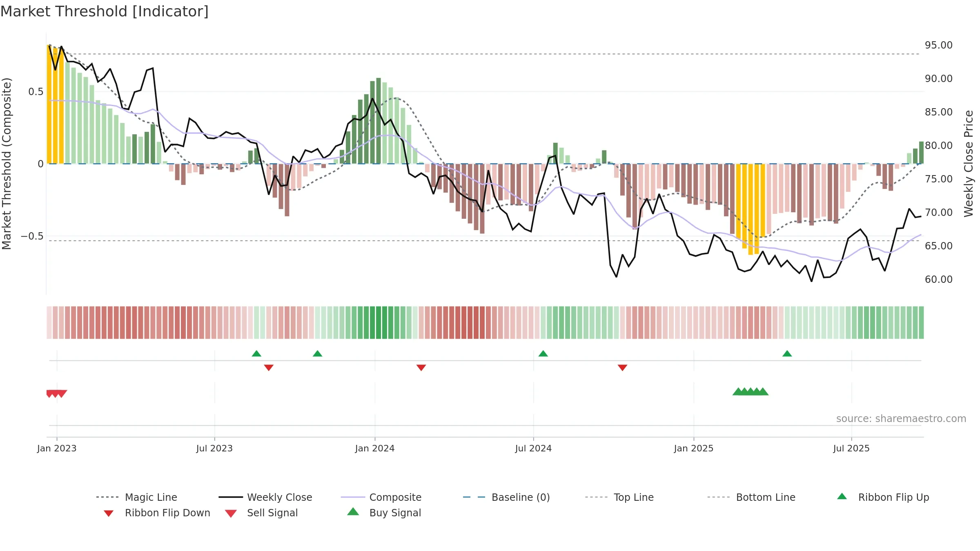
Task: Click the source: sharemaestro.com text
Action: (x=901, y=419)
